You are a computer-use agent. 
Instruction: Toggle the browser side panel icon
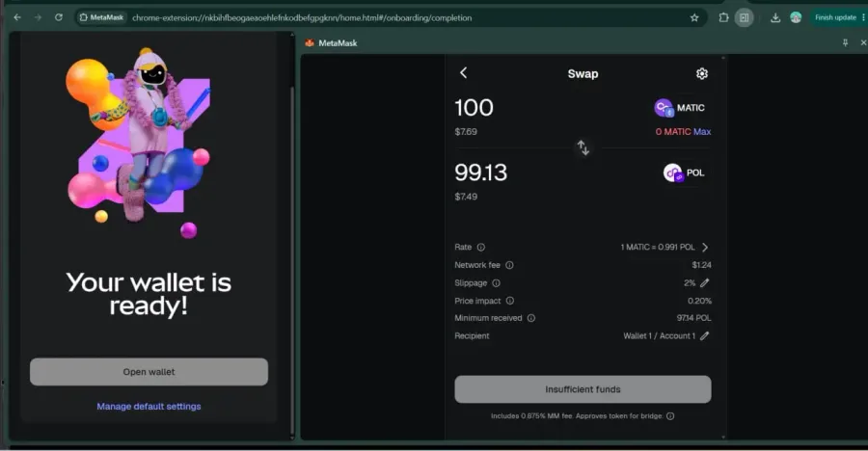pyautogui.click(x=744, y=17)
